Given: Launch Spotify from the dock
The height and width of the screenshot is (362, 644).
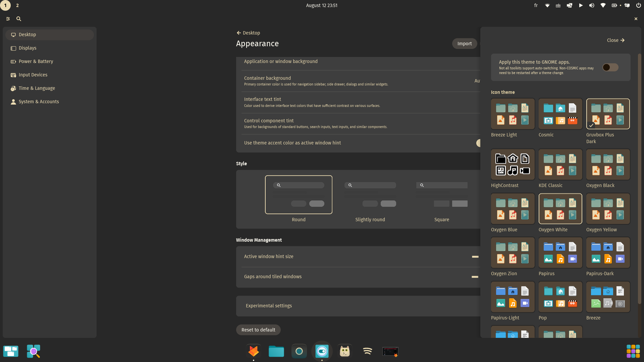Looking at the screenshot, I should [x=368, y=351].
